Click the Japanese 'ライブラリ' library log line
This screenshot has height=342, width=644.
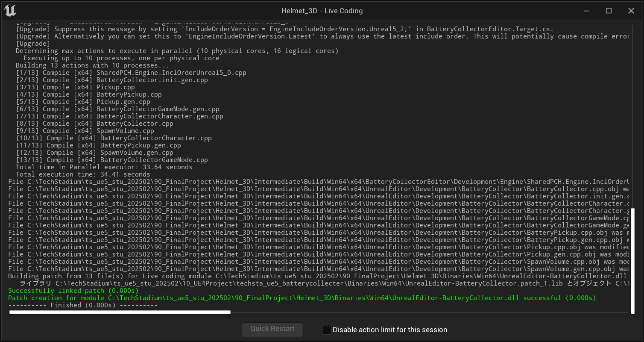click(x=325, y=283)
